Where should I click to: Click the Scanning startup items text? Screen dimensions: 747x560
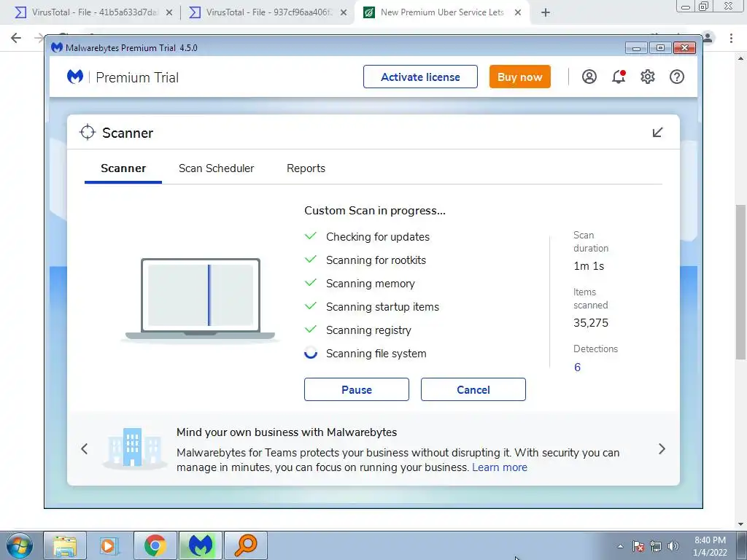(382, 307)
